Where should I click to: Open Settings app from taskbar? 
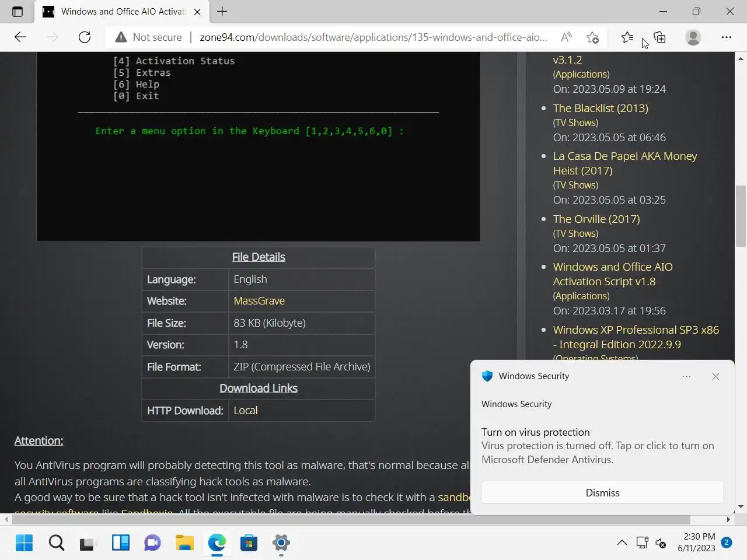tap(281, 543)
